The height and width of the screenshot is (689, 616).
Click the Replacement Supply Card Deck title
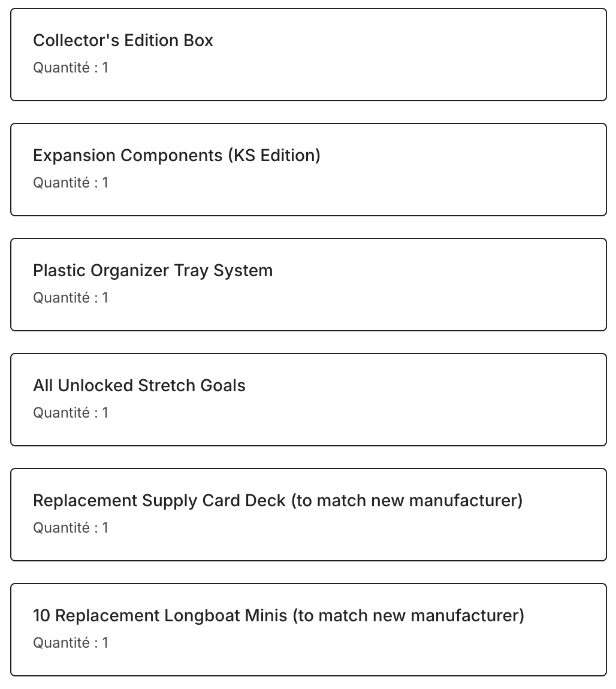[159, 500]
